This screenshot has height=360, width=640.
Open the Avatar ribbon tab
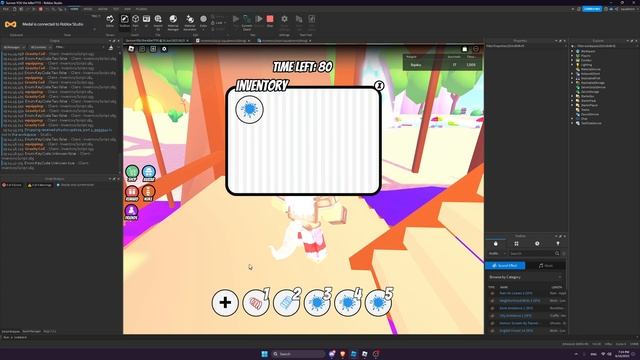[x=102, y=9]
